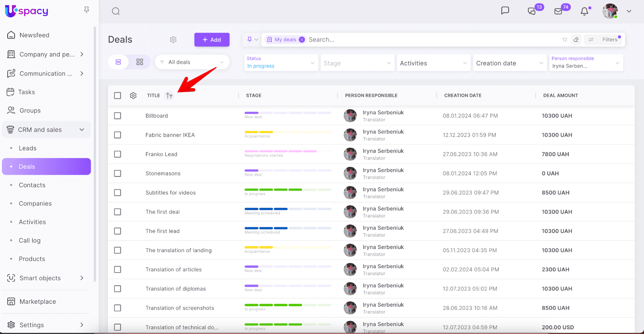Viewport: 644px width, 334px height.
Task: Open the notifications bell icon
Action: [584, 11]
